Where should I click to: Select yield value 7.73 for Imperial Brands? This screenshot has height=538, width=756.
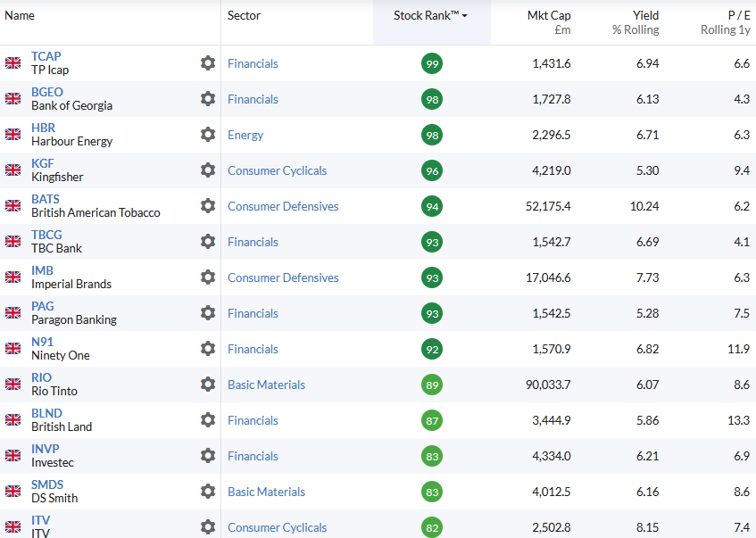click(x=647, y=277)
